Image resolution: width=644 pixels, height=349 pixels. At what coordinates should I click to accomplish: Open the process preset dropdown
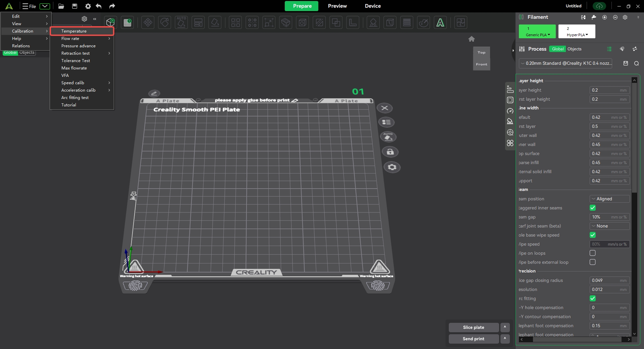tap(566, 63)
